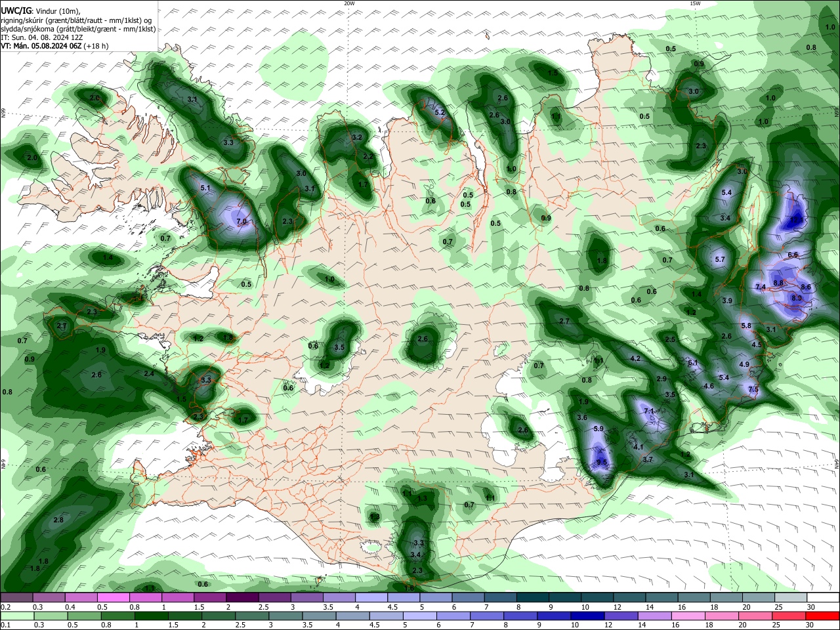
Task: Click the 7.5 precipitation value
Action: click(753, 389)
